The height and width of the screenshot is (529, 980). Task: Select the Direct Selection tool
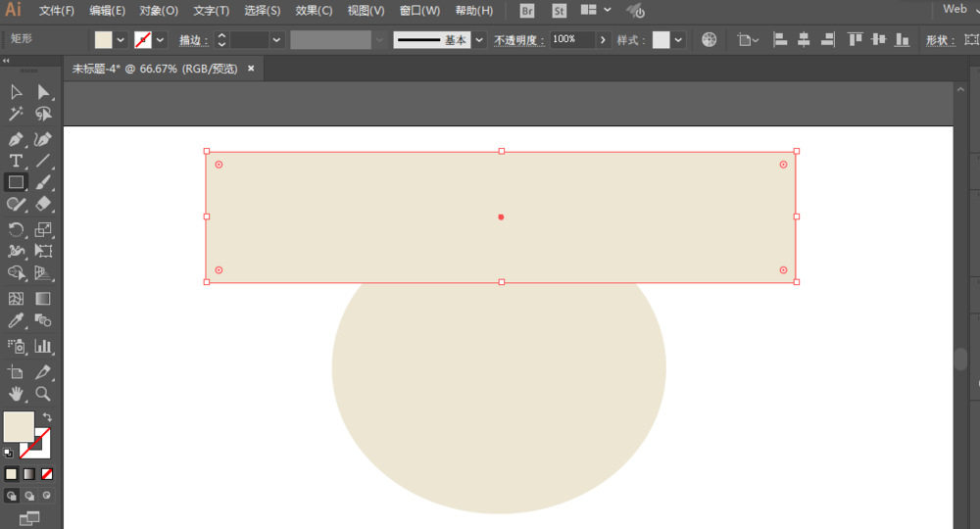[43, 92]
